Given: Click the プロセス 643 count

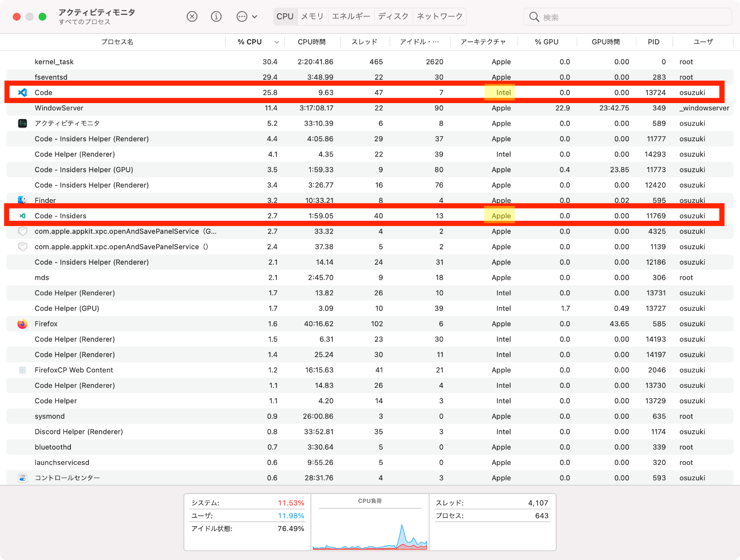Looking at the screenshot, I should [x=492, y=516].
